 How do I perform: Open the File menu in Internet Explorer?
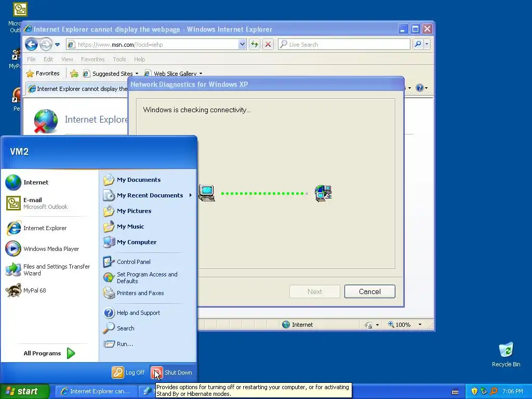31,59
